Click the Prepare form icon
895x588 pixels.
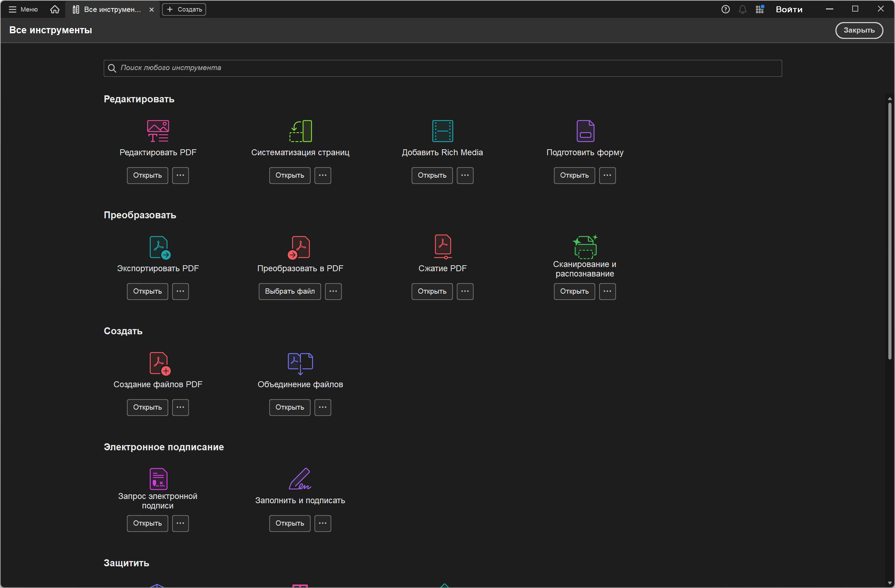click(x=585, y=131)
